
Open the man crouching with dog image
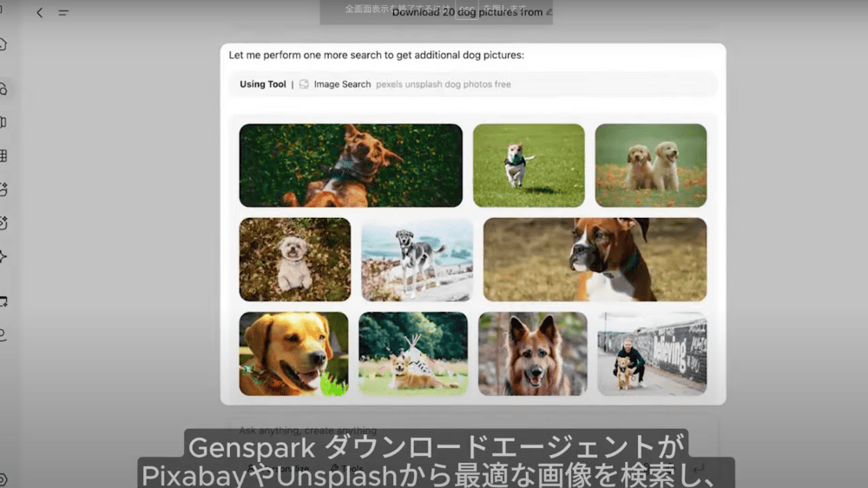pyautogui.click(x=652, y=353)
